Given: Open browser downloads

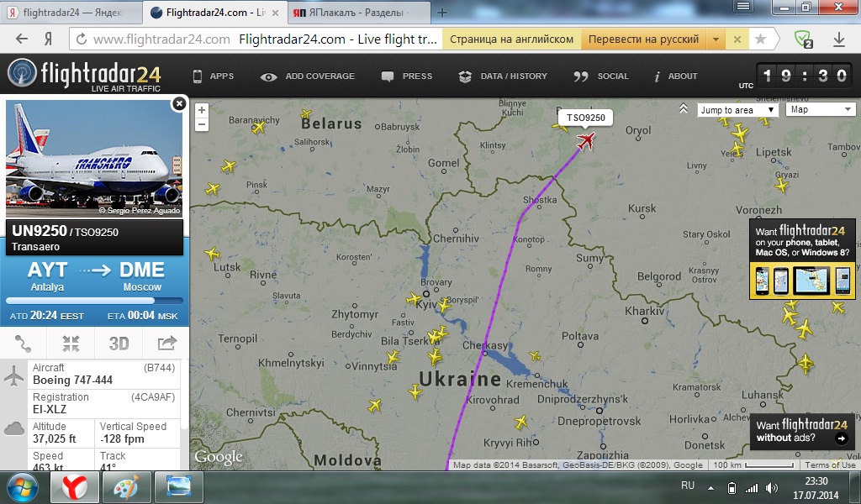Looking at the screenshot, I should pos(838,39).
